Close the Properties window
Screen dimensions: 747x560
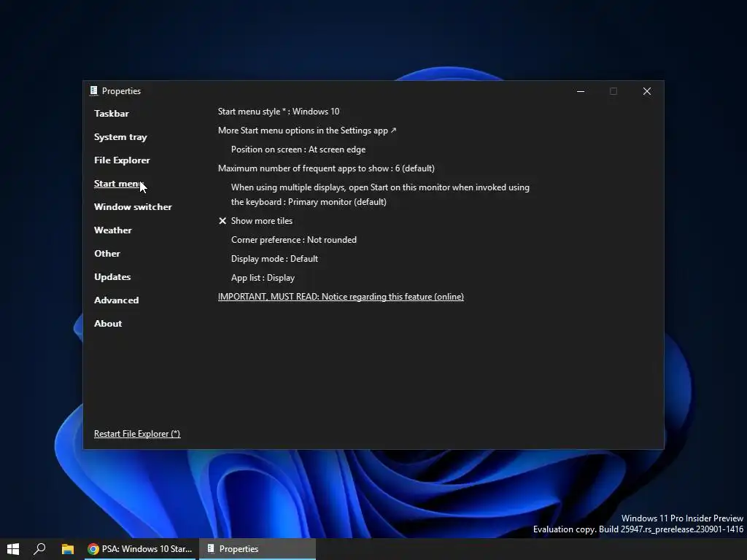coord(646,91)
